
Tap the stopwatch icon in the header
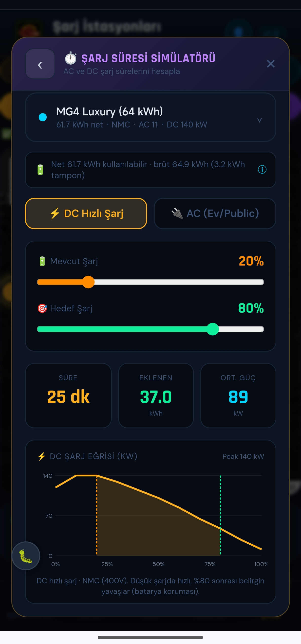click(x=71, y=58)
